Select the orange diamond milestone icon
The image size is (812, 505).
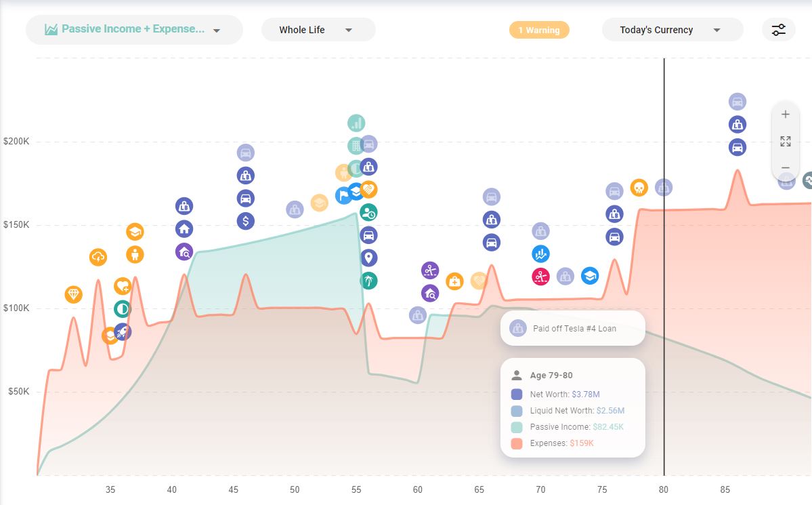[x=74, y=295]
